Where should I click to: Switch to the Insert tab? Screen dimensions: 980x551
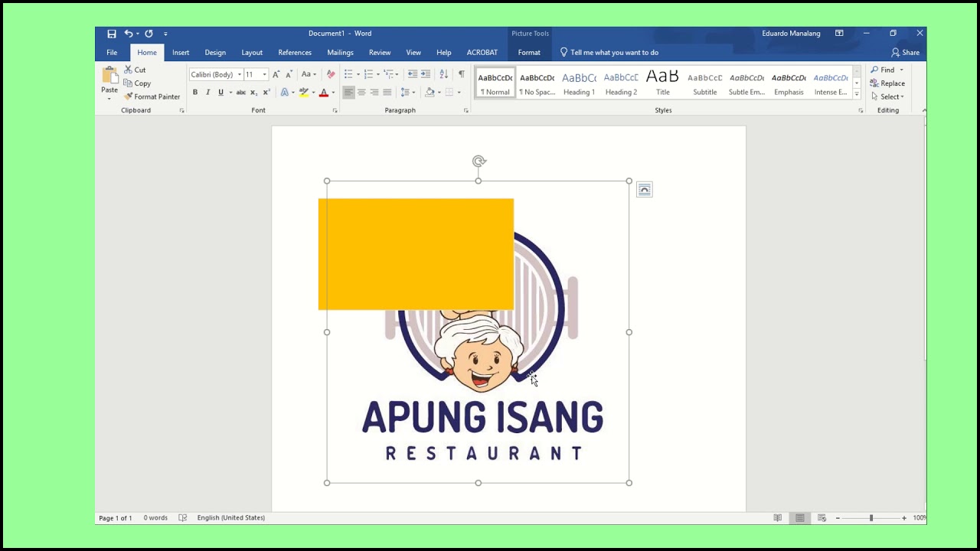(181, 53)
